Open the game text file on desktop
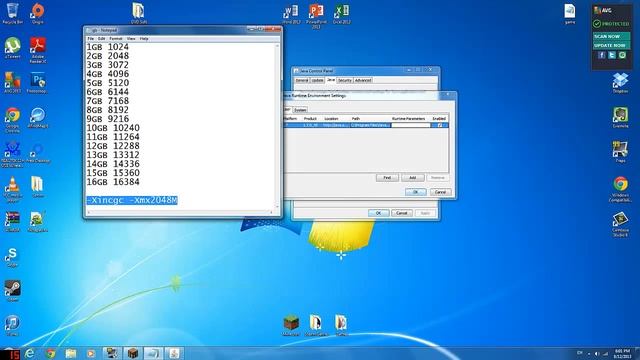This screenshot has height=360, width=640. (570, 14)
